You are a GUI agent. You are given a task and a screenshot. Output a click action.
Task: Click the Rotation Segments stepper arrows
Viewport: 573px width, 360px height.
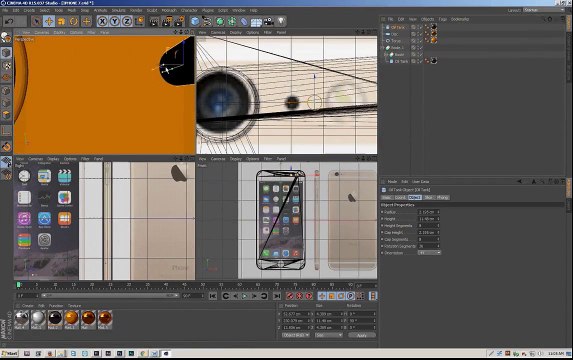[438, 246]
